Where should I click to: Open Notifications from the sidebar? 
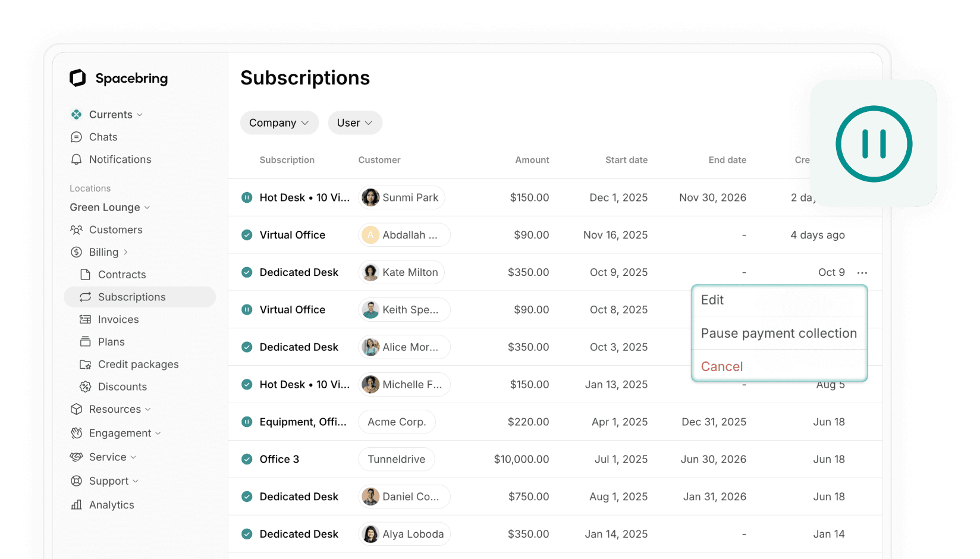[120, 159]
